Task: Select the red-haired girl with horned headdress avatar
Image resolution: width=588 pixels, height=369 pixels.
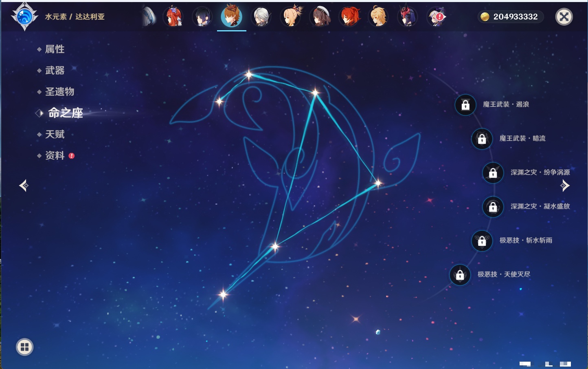Action: [173, 17]
